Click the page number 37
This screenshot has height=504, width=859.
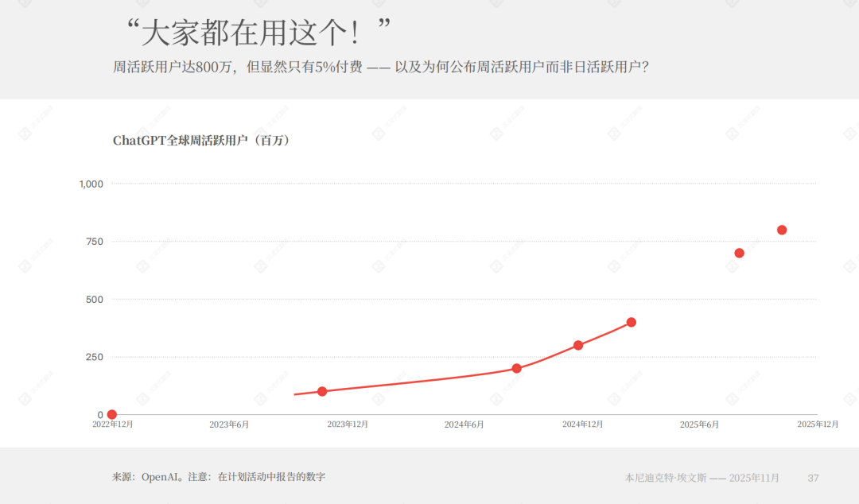click(x=813, y=479)
